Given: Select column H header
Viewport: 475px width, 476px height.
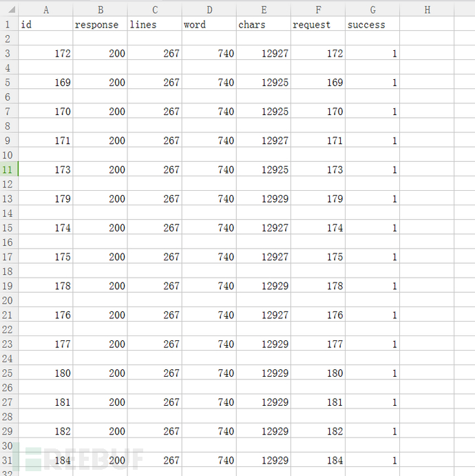Looking at the screenshot, I should click(427, 10).
